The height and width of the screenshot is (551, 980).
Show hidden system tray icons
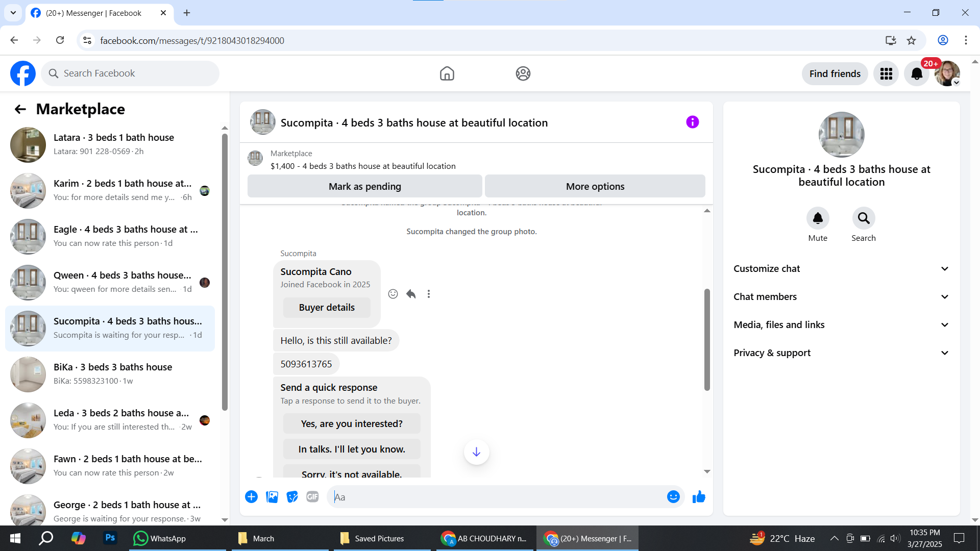point(834,538)
